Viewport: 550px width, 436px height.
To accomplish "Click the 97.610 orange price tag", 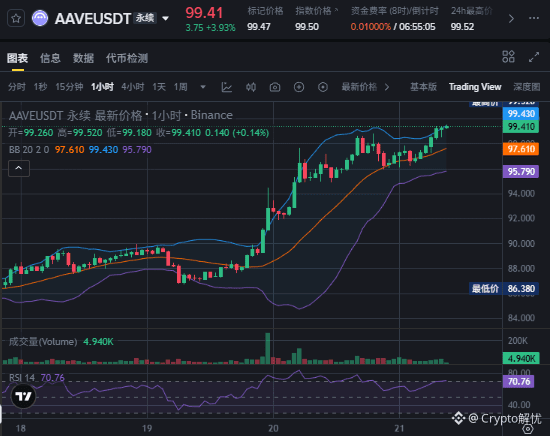I will pos(521,149).
